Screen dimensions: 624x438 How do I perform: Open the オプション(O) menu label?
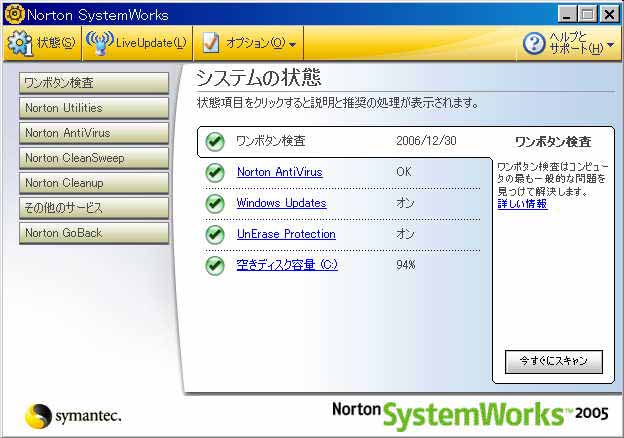pos(255,43)
